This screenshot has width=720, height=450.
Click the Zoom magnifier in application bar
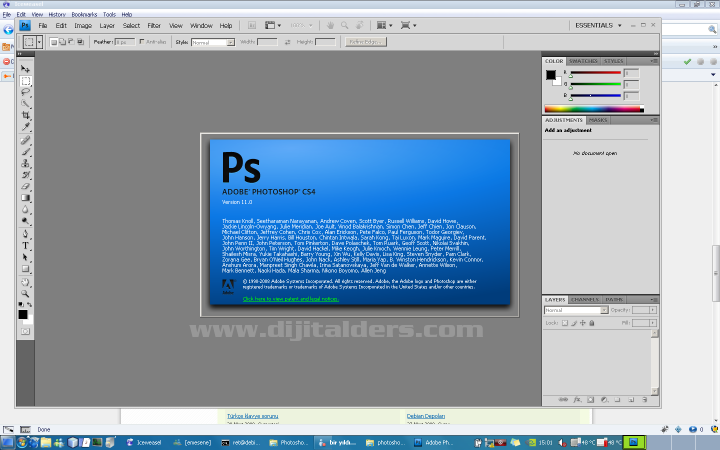(344, 25)
